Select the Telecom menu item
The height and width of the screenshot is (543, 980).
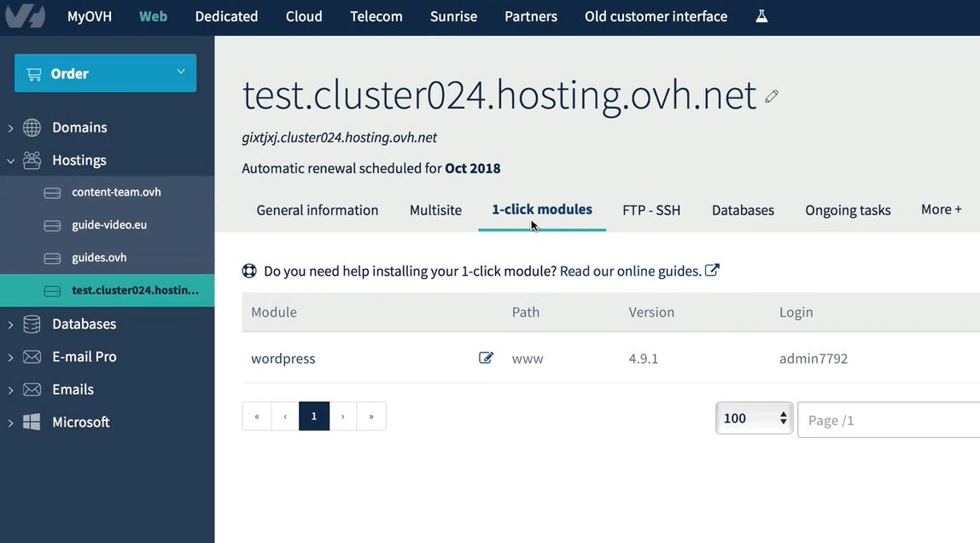coord(376,16)
